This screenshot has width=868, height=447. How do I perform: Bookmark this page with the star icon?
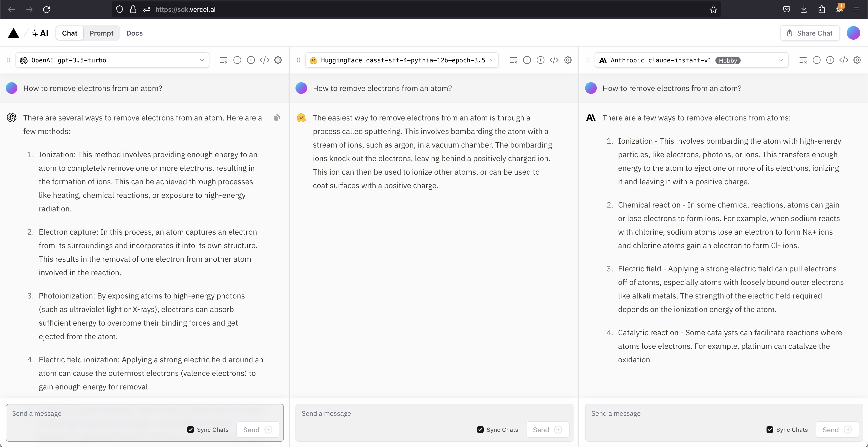click(x=713, y=9)
